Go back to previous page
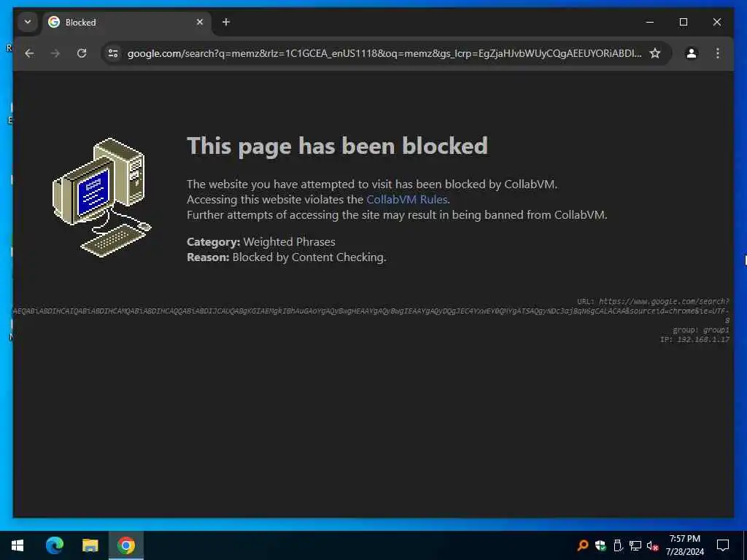The image size is (747, 560). click(x=29, y=53)
